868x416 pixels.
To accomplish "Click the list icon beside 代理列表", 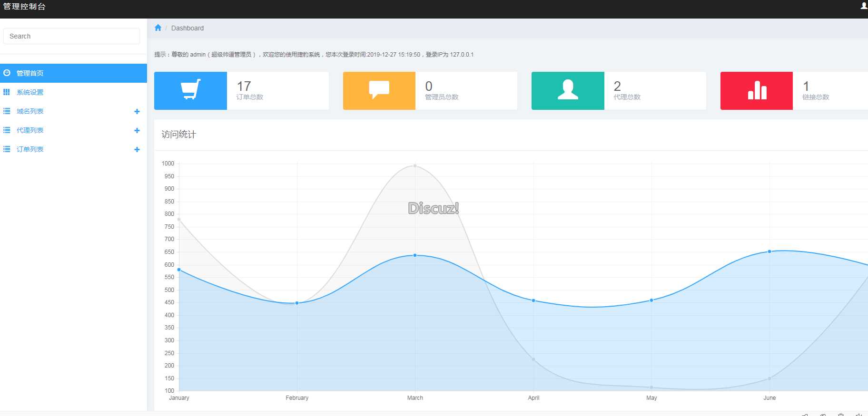I will pyautogui.click(x=7, y=130).
